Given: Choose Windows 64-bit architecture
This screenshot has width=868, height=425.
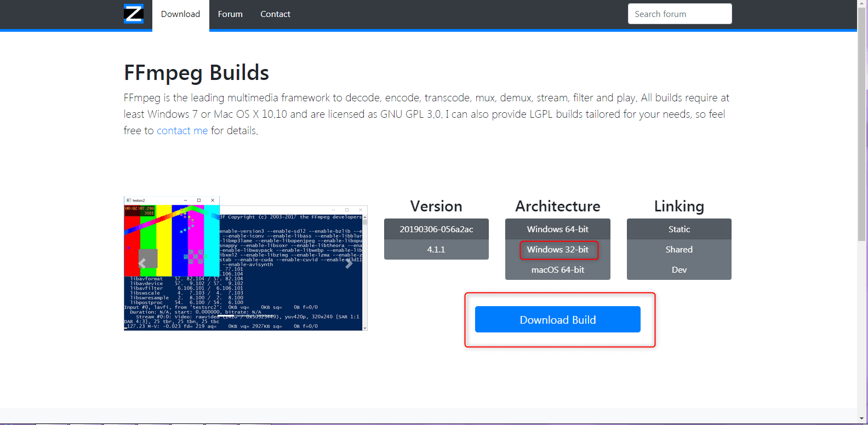Looking at the screenshot, I should click(x=557, y=229).
